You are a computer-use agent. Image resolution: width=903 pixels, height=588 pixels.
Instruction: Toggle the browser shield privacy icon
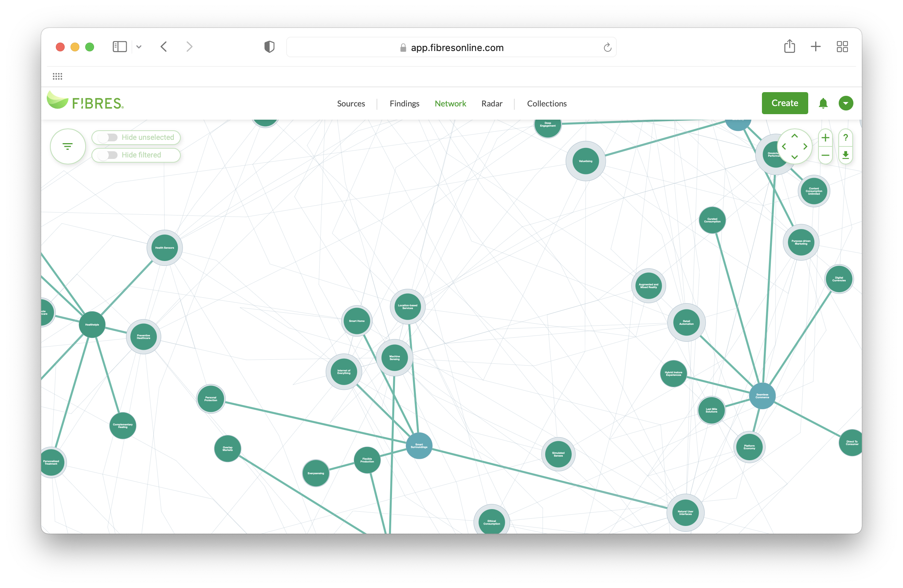click(x=269, y=47)
